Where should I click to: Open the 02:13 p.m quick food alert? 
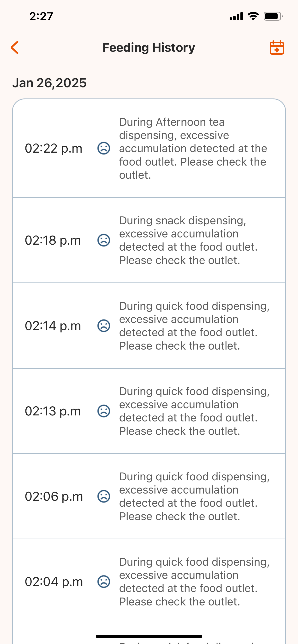194,411
